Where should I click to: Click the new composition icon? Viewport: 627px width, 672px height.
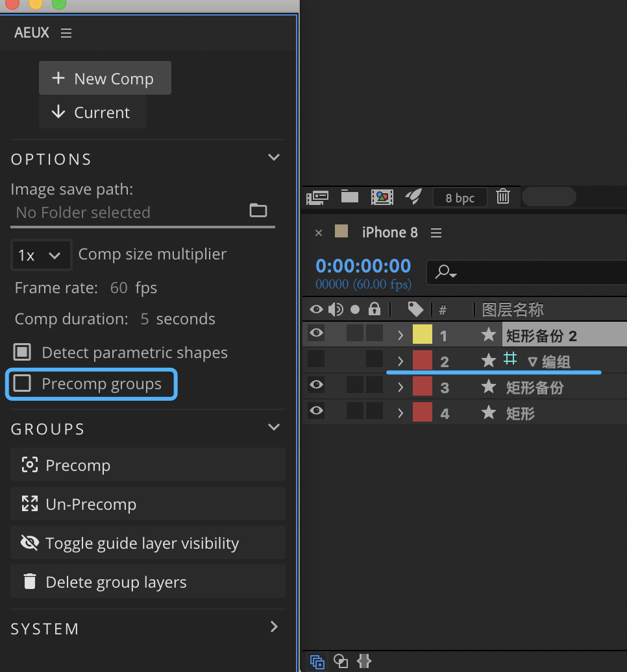click(x=382, y=197)
